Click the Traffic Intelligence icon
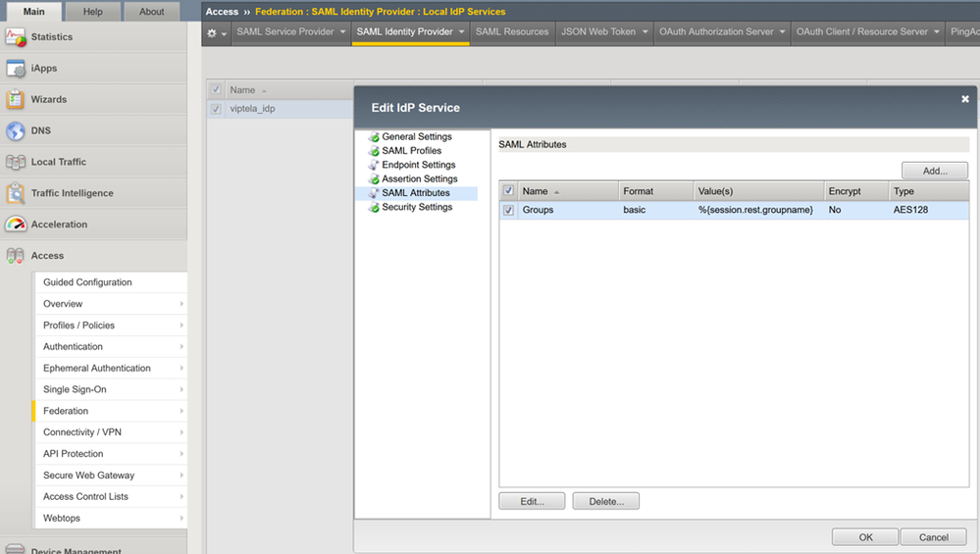This screenshot has height=554, width=980. pyautogui.click(x=16, y=193)
